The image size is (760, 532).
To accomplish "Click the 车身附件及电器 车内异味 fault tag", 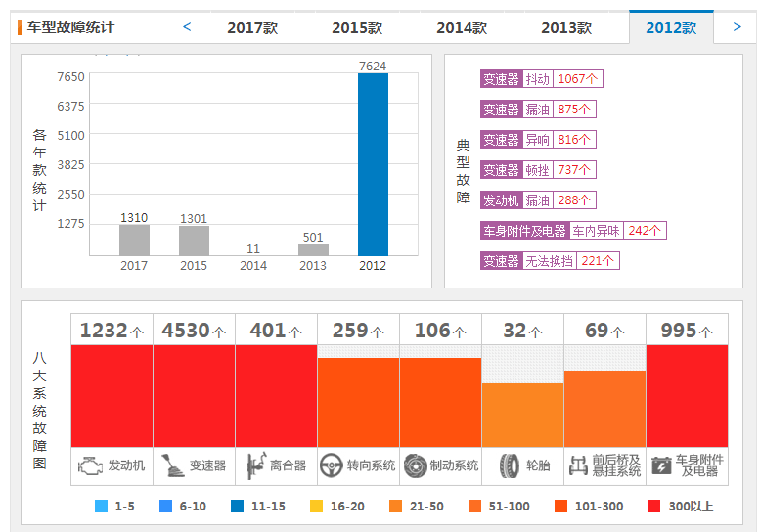I will [572, 231].
